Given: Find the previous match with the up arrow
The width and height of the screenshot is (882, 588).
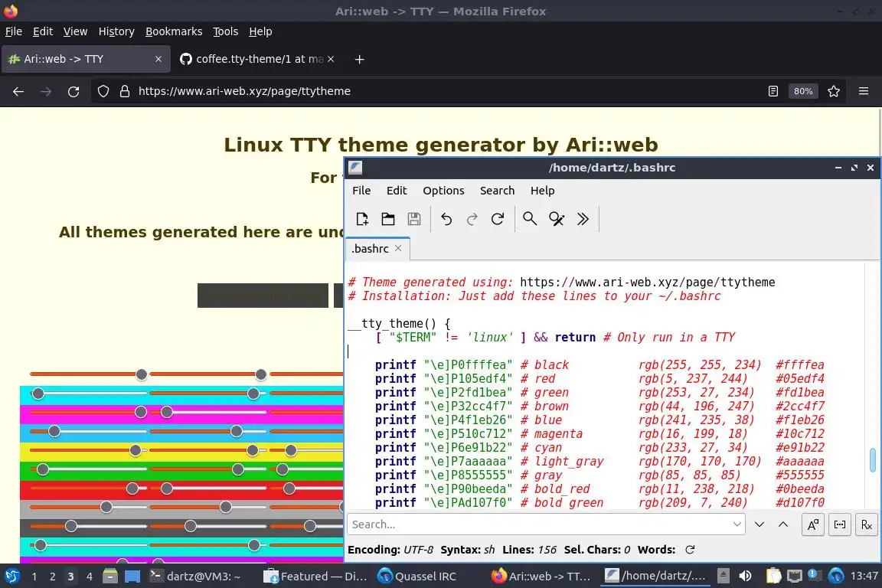Looking at the screenshot, I should (x=783, y=524).
